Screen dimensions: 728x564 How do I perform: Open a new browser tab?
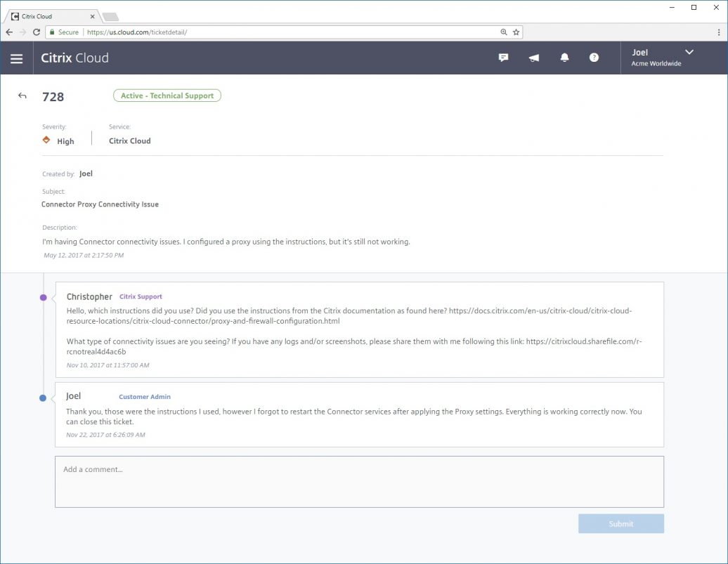click(110, 16)
